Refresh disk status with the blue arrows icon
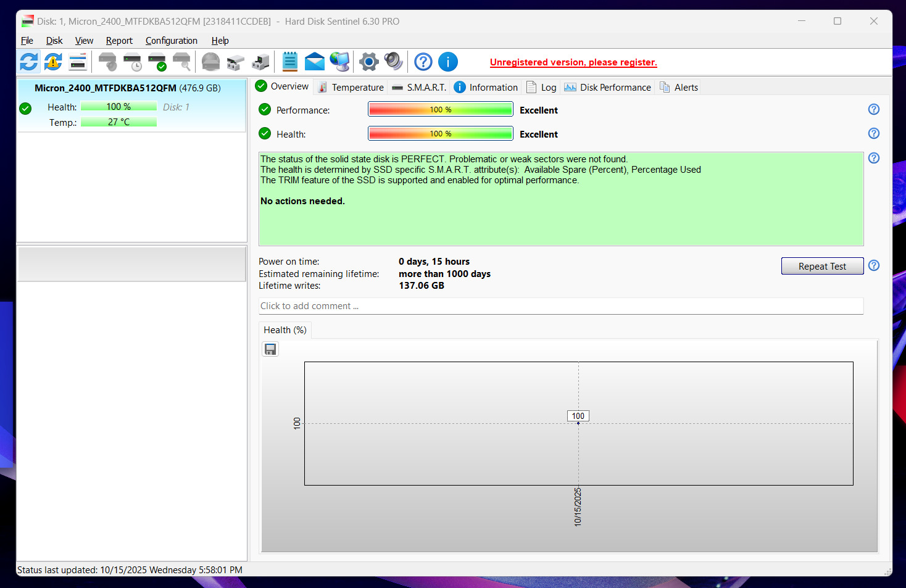 coord(29,62)
